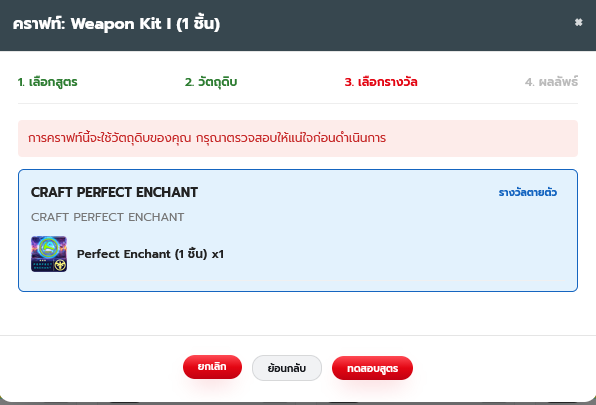Click the ทดสอบสูตร test recipe button
Screen dimensions: 596x405
pos(372,368)
